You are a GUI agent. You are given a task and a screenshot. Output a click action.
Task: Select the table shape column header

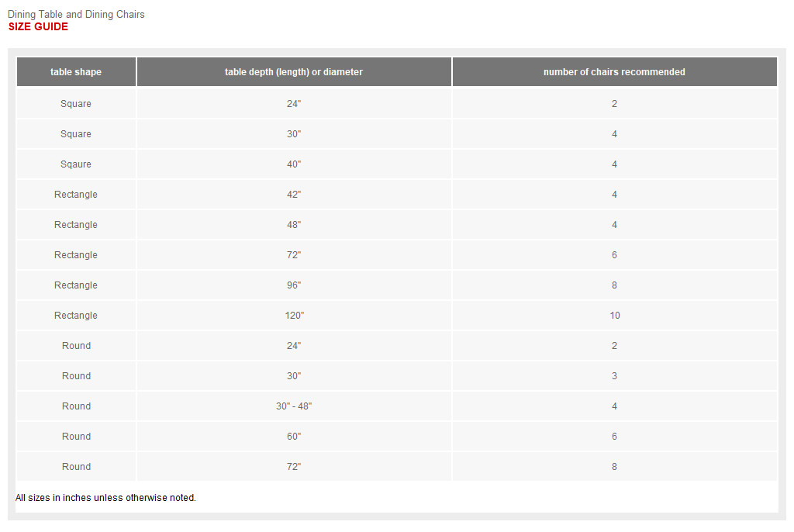tap(76, 72)
